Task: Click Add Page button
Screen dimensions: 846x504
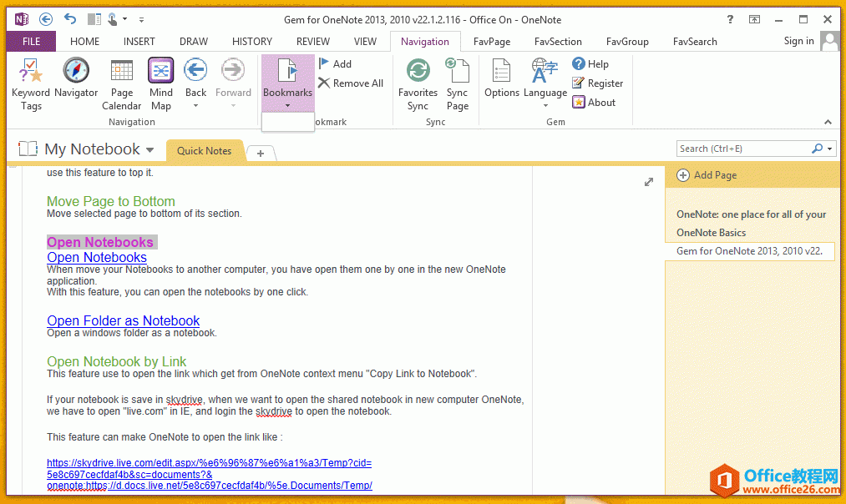Action: tap(707, 175)
